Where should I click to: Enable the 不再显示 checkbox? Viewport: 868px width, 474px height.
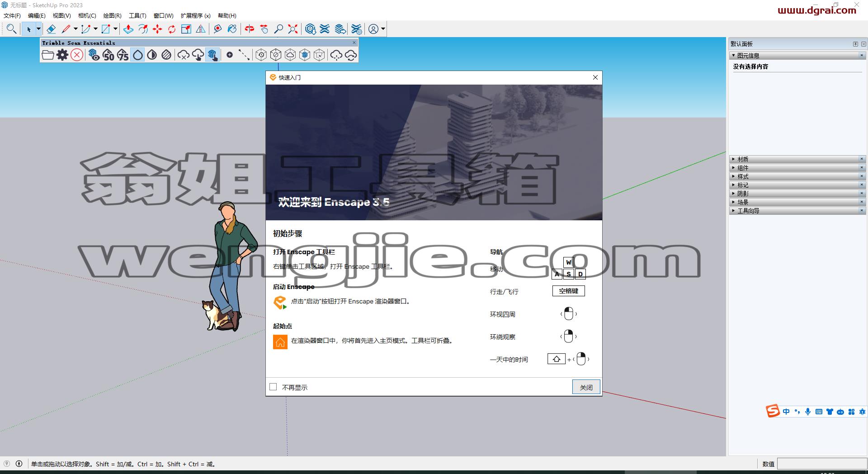point(273,387)
